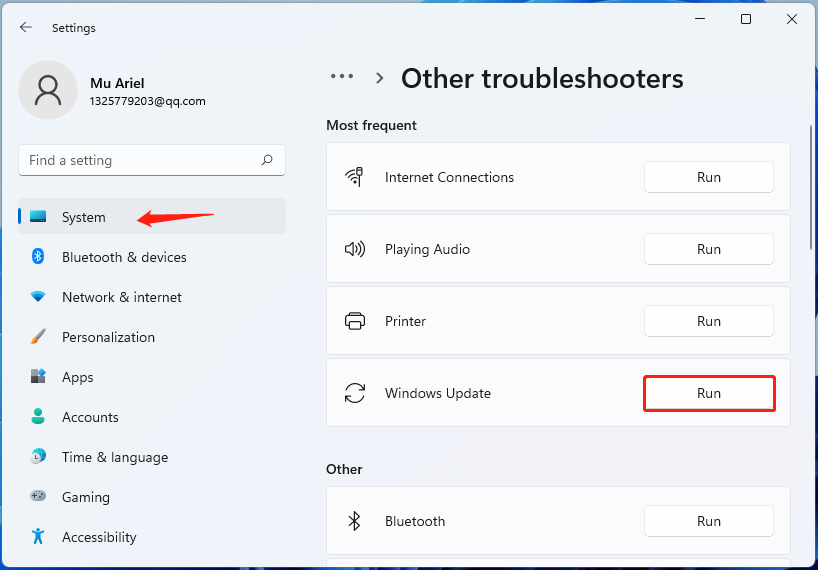818x570 pixels.
Task: Click the Network & internet wifi icon
Action: (38, 297)
